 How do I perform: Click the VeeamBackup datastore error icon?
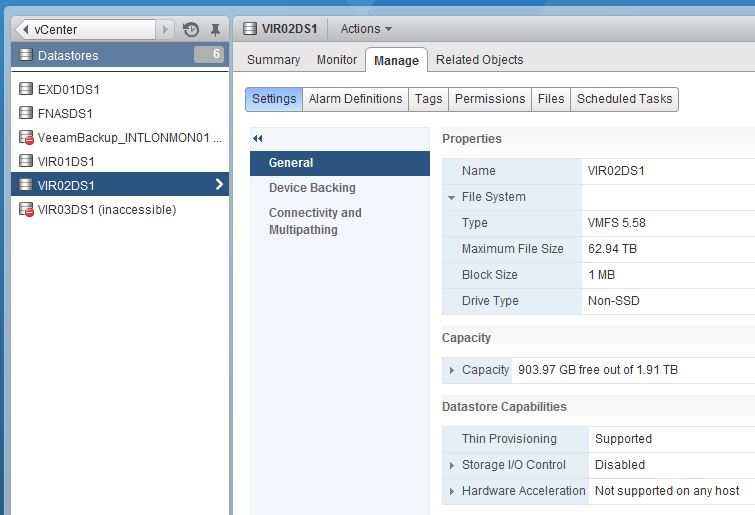pyautogui.click(x=26, y=137)
